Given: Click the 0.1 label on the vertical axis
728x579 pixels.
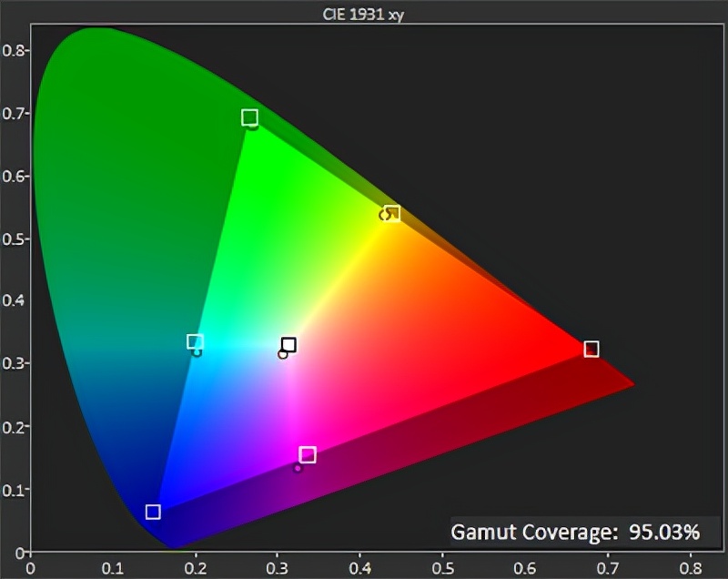Looking at the screenshot, I should (x=14, y=490).
